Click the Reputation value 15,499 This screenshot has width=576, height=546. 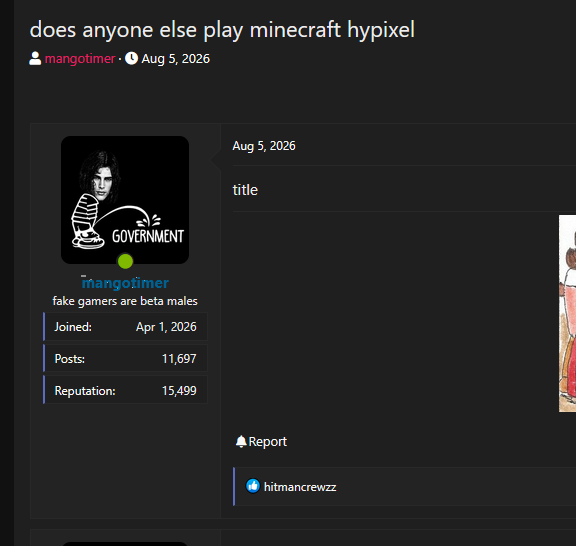179,391
